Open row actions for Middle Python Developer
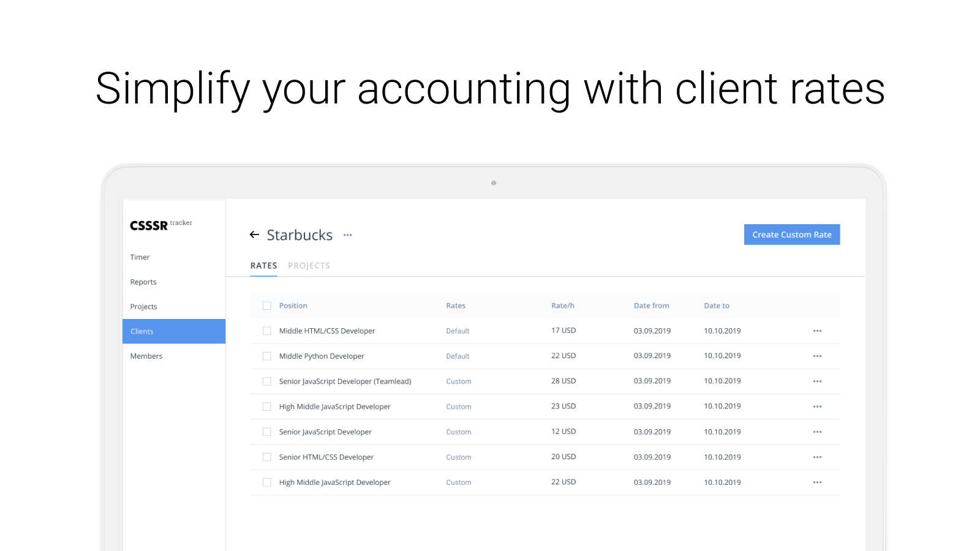Screen dimensions: 980x551 coord(817,356)
